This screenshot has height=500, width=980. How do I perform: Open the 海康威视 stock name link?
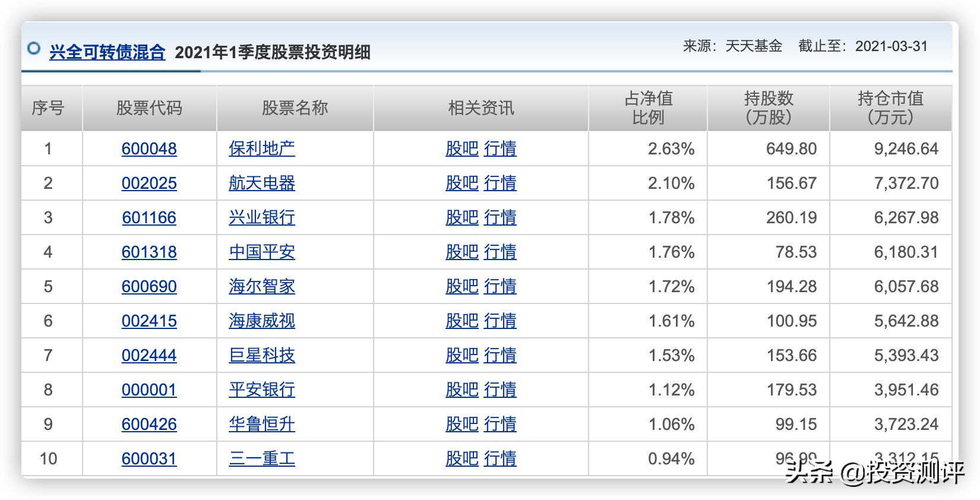click(x=262, y=321)
